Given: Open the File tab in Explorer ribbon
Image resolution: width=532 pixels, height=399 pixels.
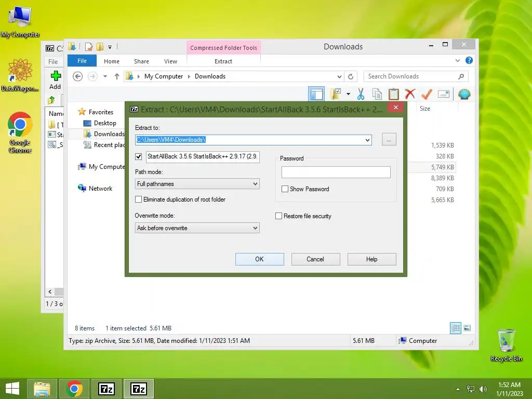Looking at the screenshot, I should point(82,61).
